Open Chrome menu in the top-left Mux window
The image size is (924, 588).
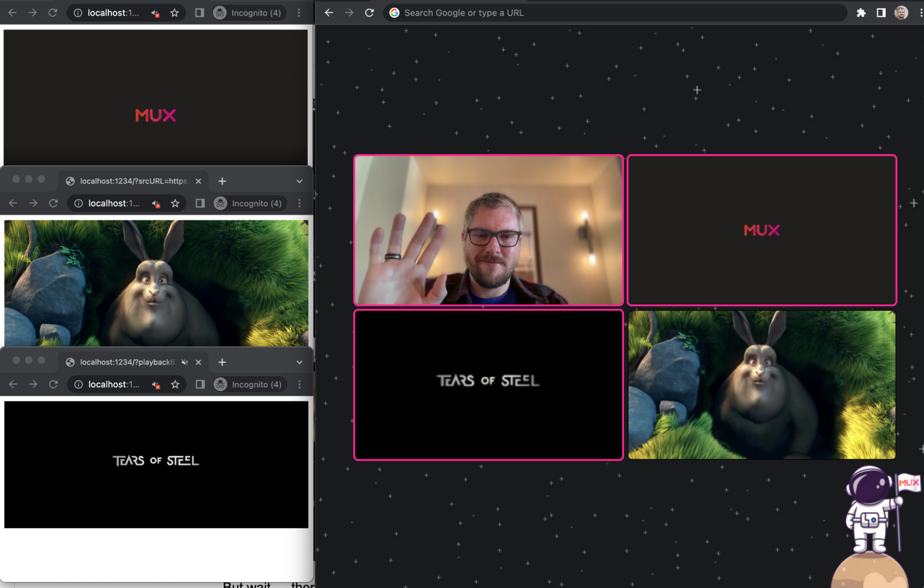pos(299,13)
